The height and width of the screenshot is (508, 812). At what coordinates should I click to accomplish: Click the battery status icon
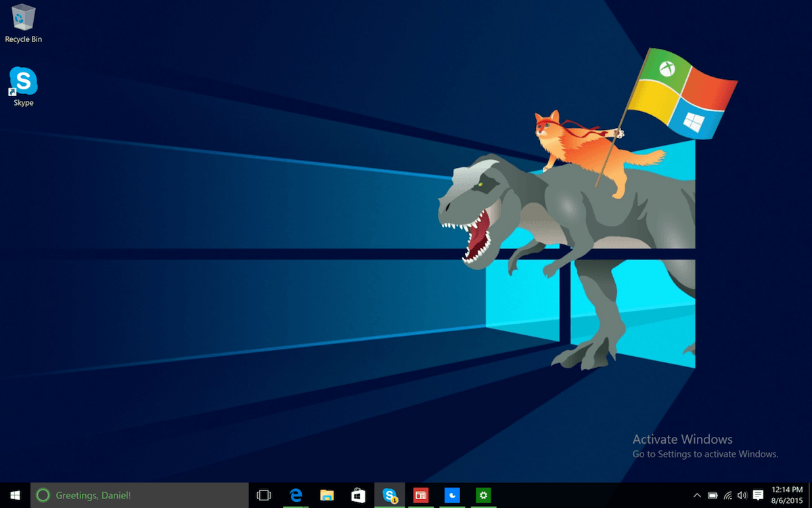[713, 495]
